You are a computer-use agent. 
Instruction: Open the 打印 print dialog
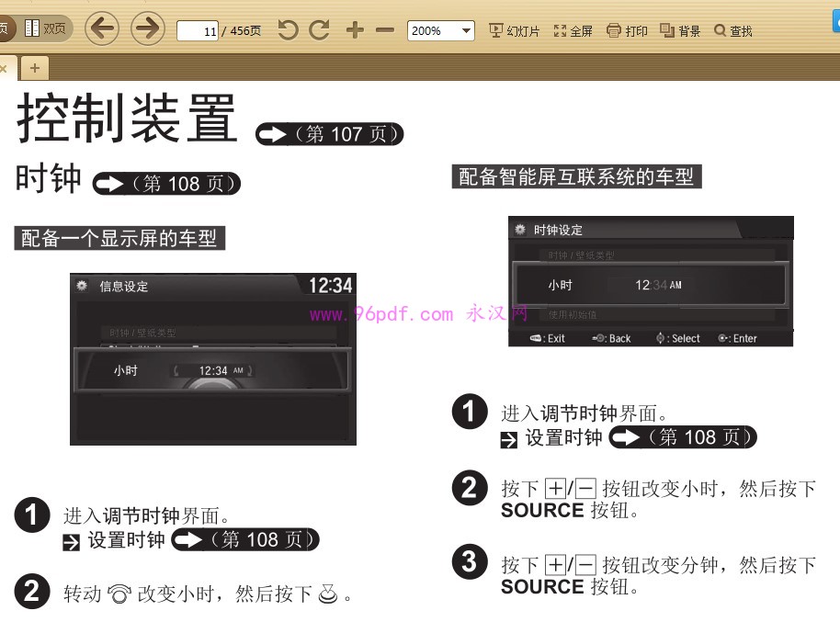pyautogui.click(x=627, y=30)
